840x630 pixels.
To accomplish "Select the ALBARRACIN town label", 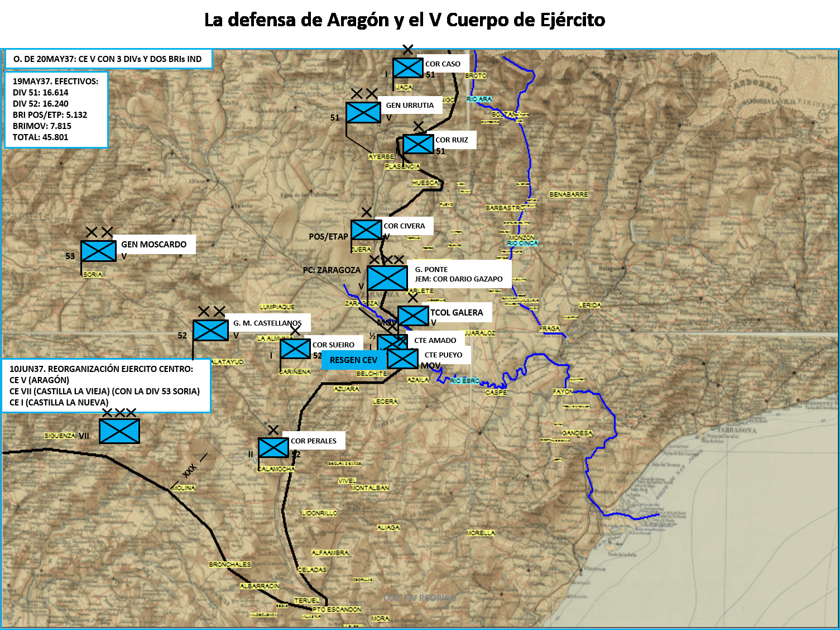I will (x=260, y=586).
